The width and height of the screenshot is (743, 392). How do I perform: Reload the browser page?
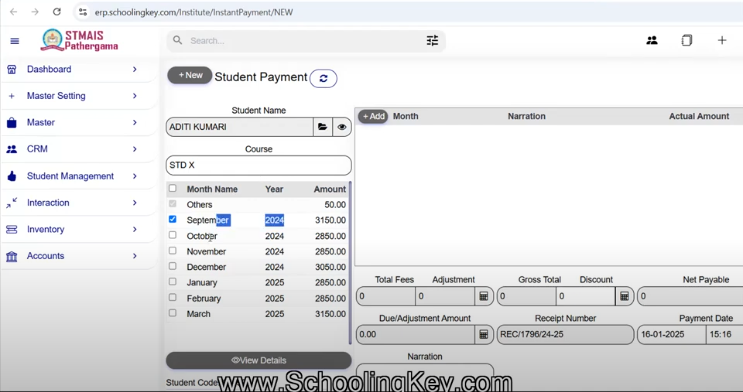point(57,12)
